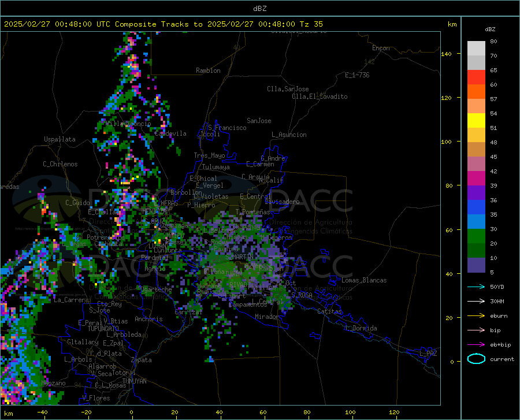
Task: Click the 'dBZ' title in the top bar
Action: pos(259,9)
